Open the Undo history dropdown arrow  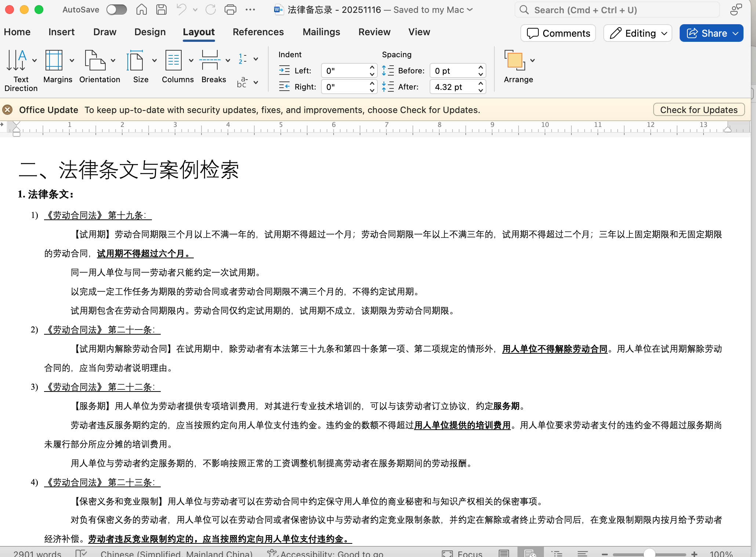click(x=195, y=10)
